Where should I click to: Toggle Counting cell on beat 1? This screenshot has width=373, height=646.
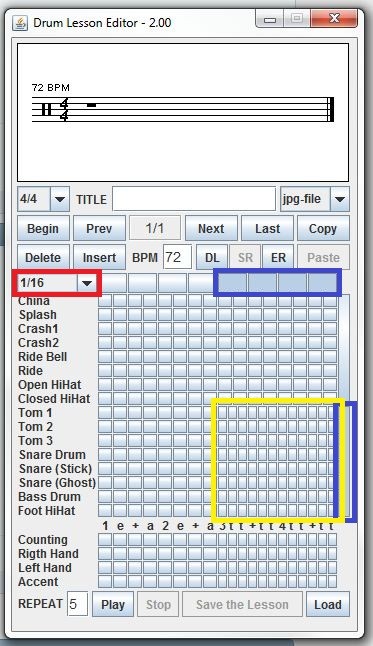coord(105,540)
